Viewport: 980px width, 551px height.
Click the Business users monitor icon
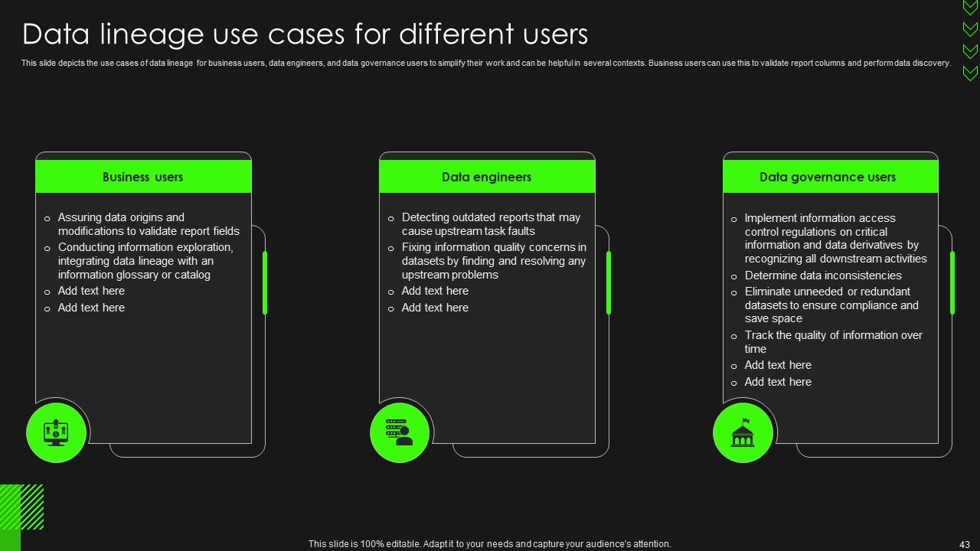click(x=56, y=433)
